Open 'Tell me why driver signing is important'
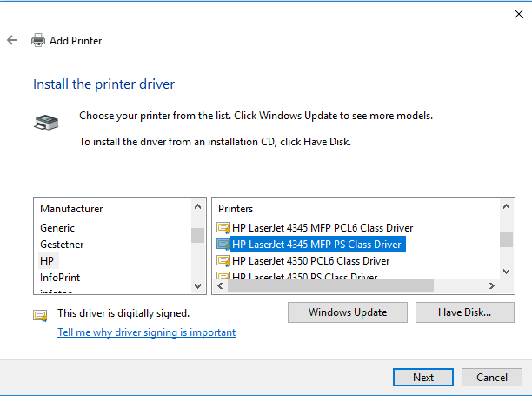The width and height of the screenshot is (532, 396). pos(147,332)
